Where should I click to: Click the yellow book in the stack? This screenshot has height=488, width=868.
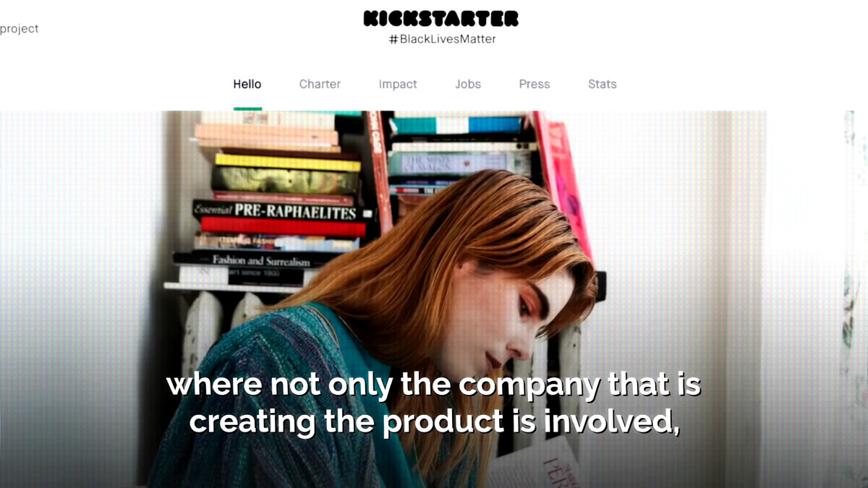(x=287, y=162)
